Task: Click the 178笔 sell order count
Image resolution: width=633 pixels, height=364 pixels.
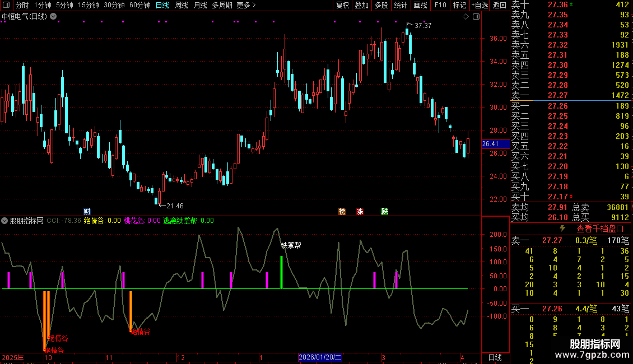Action: [x=618, y=240]
